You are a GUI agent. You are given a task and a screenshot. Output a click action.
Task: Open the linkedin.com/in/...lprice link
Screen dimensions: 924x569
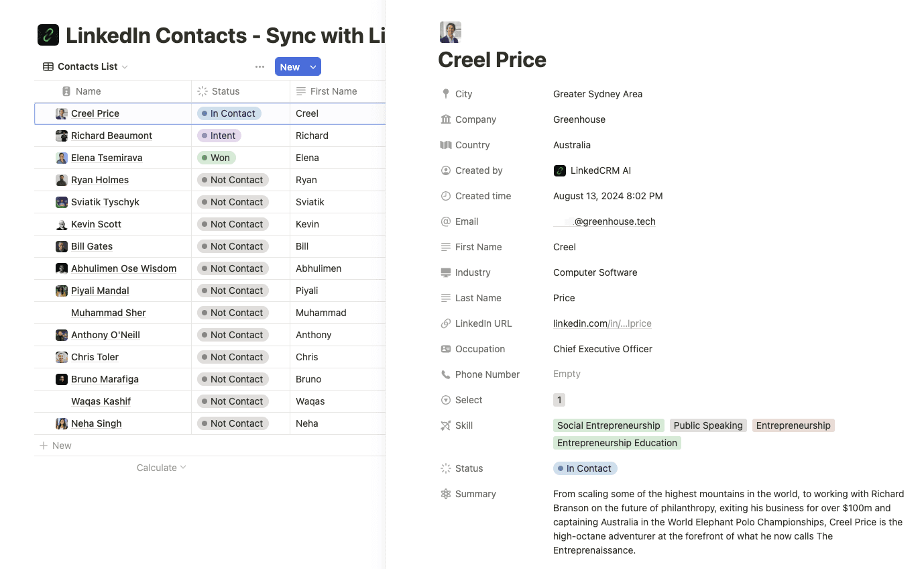click(x=601, y=323)
